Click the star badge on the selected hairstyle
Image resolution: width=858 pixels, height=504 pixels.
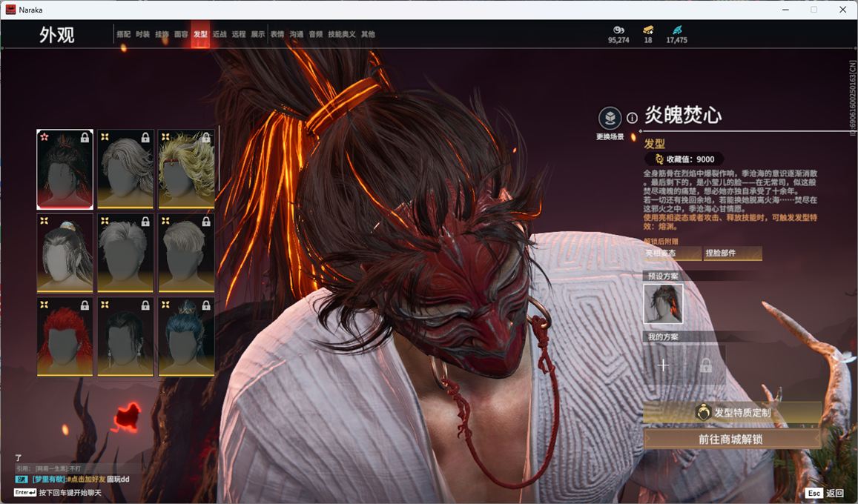(x=44, y=136)
